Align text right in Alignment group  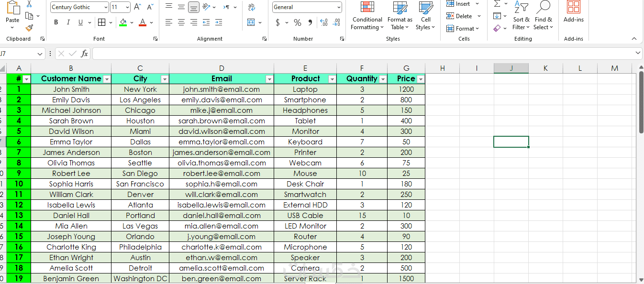(194, 22)
